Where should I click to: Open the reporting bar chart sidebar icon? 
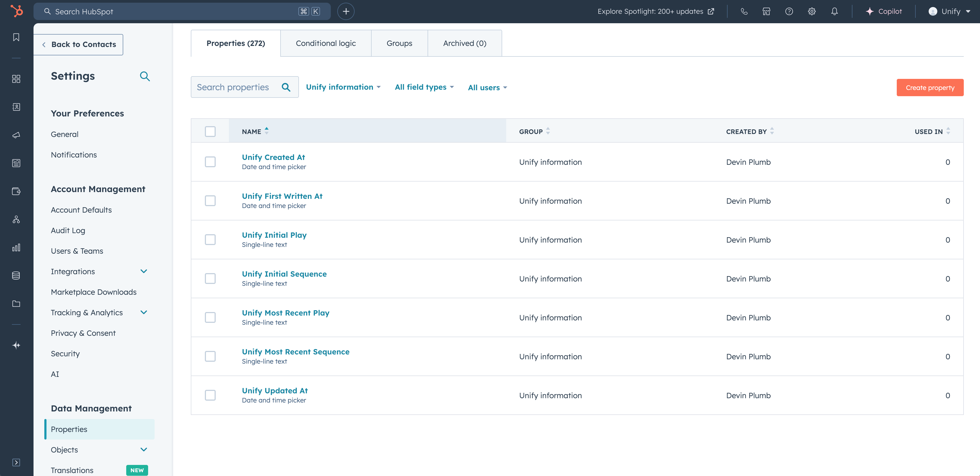point(16,247)
